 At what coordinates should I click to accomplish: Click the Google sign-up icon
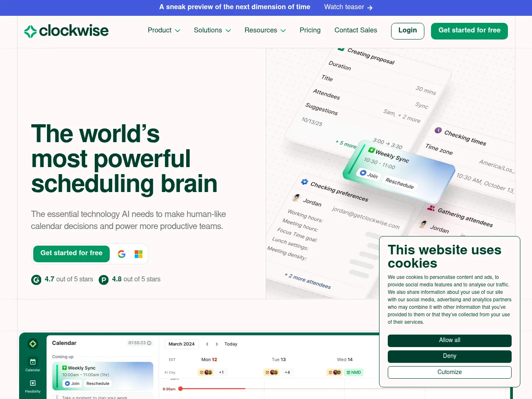point(121,254)
